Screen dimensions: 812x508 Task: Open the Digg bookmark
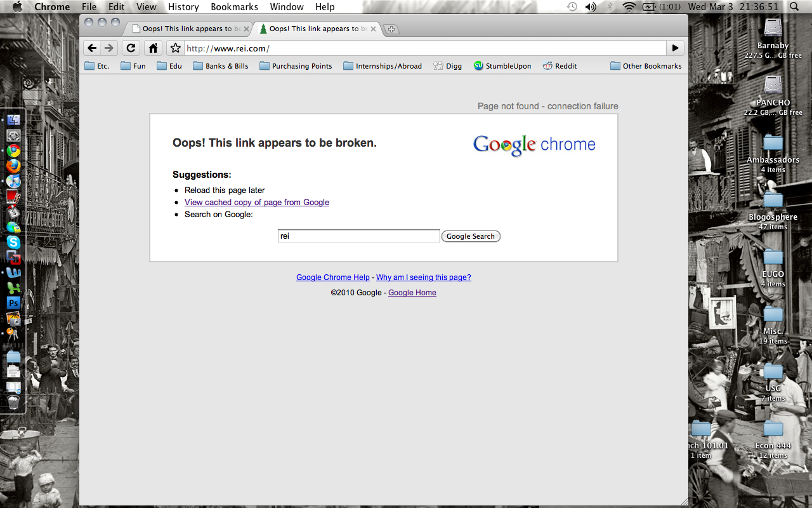(448, 66)
